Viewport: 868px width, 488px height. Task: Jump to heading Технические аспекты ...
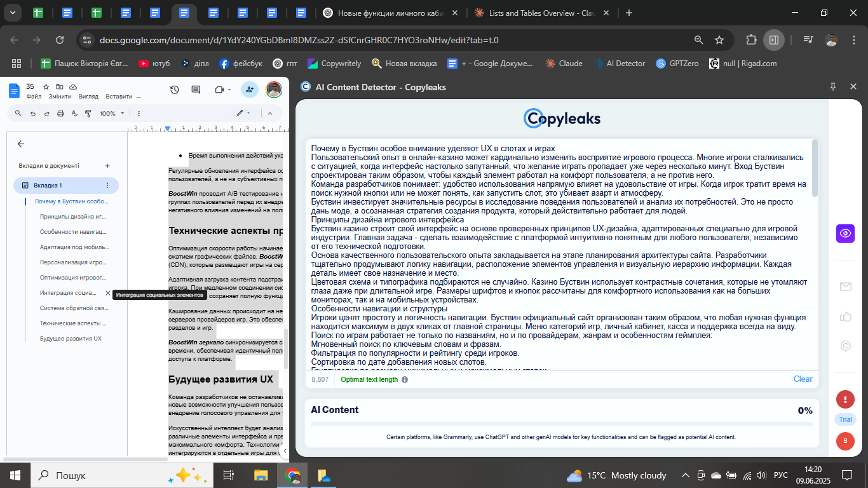click(74, 323)
